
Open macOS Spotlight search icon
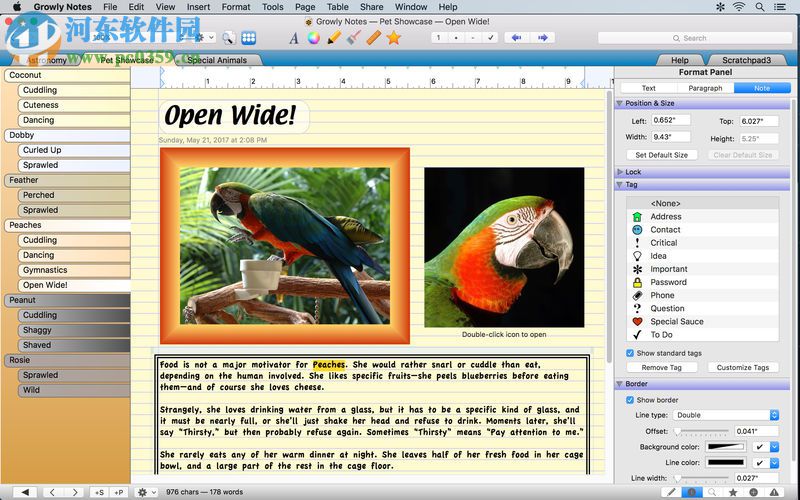coord(760,7)
